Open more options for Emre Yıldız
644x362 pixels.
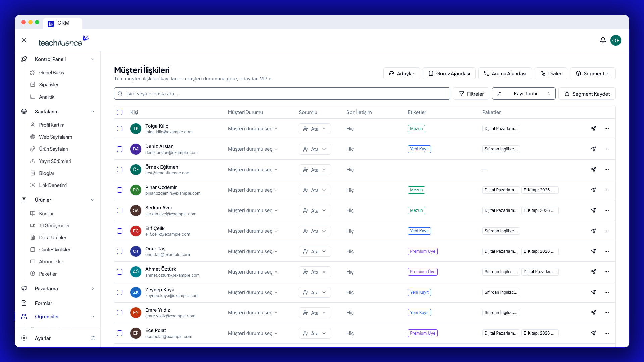click(606, 313)
